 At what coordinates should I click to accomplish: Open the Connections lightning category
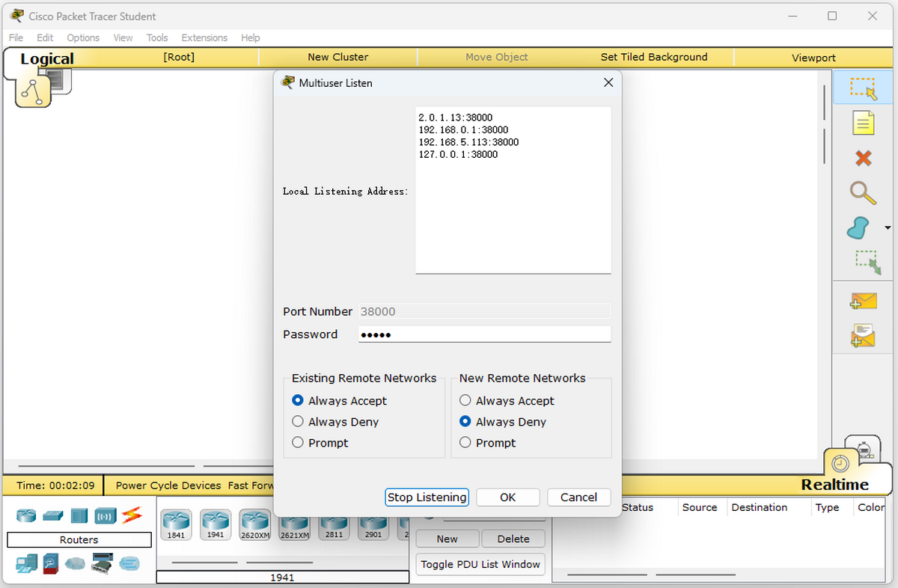132,515
